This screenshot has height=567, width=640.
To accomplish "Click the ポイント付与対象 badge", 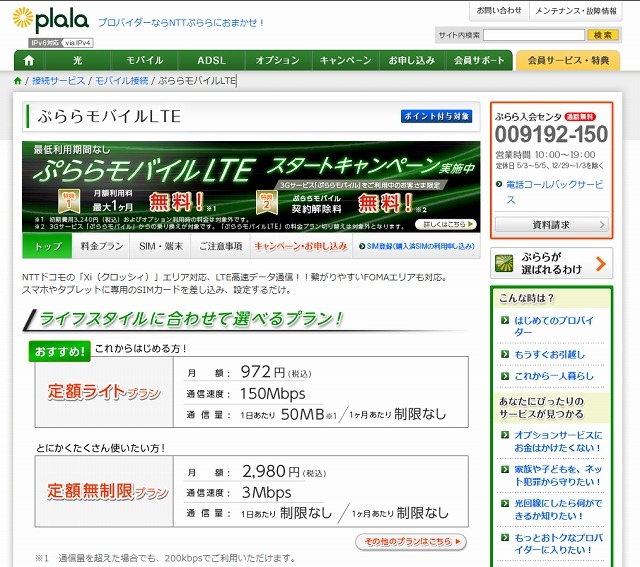I will [436, 116].
